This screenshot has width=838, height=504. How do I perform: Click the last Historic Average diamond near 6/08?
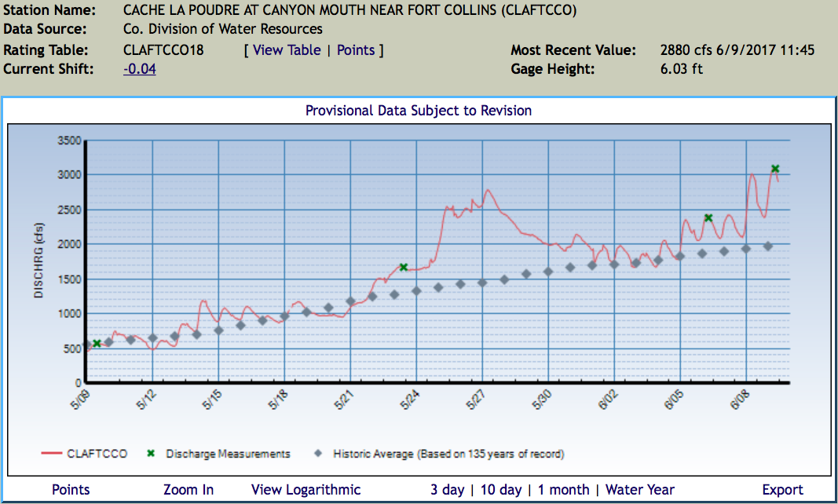tap(768, 246)
